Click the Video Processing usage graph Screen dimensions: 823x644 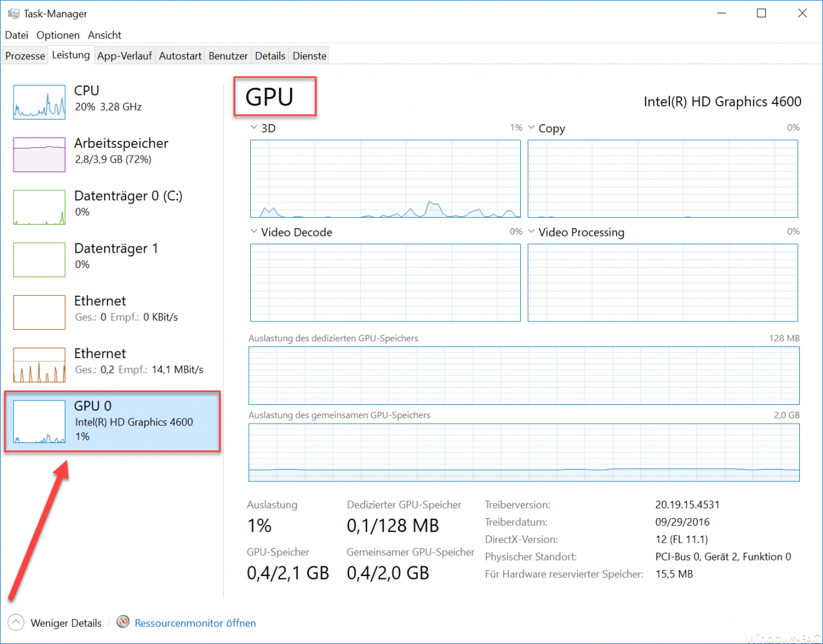[x=663, y=283]
